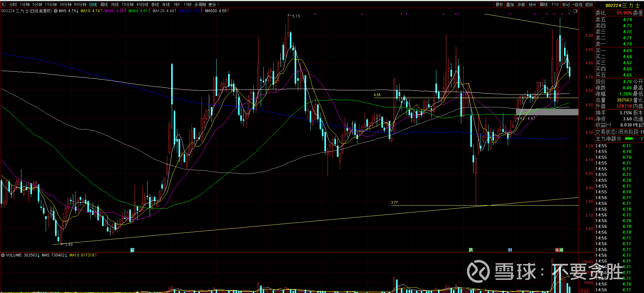
Task: Toggle the left sidebar panel icon
Action: [4, 4]
